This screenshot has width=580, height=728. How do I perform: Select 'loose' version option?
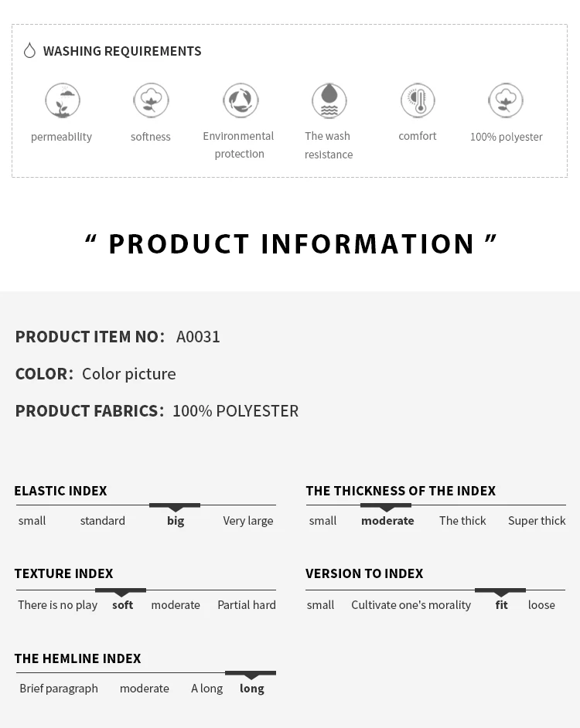(x=541, y=605)
